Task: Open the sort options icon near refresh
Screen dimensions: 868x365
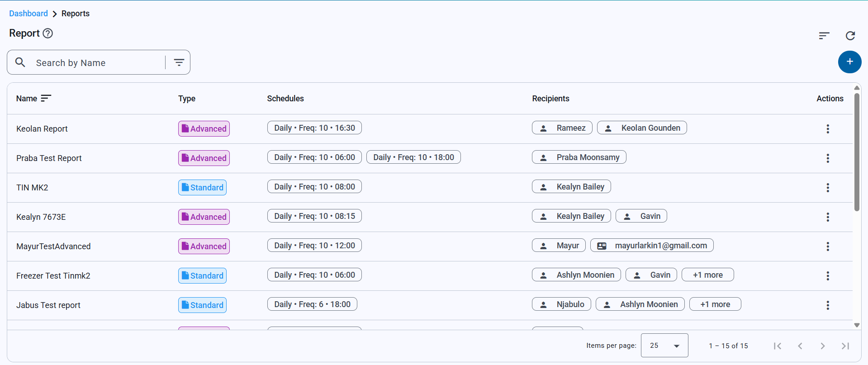Action: pyautogui.click(x=824, y=36)
